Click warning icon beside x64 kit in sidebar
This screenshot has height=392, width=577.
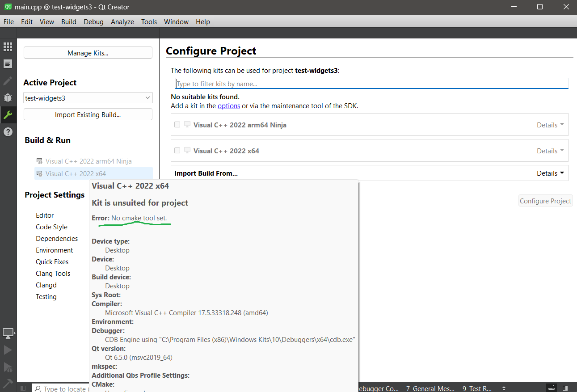[40, 174]
